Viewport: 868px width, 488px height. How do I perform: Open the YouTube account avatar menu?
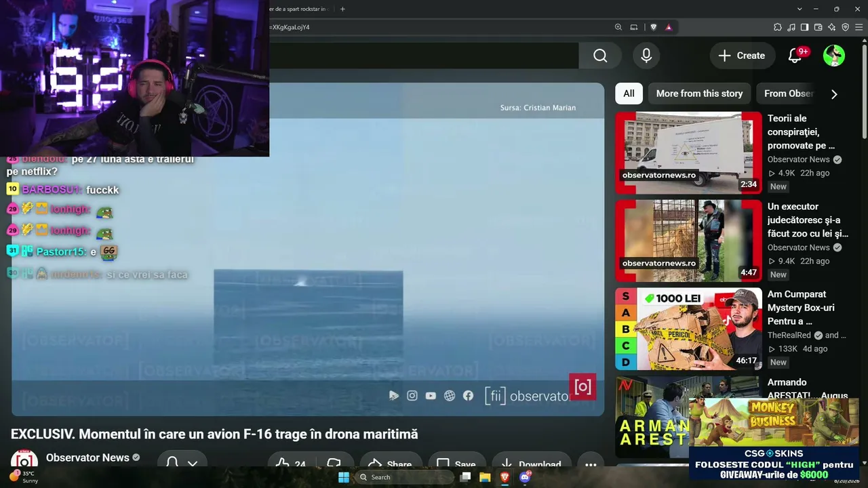(833, 56)
